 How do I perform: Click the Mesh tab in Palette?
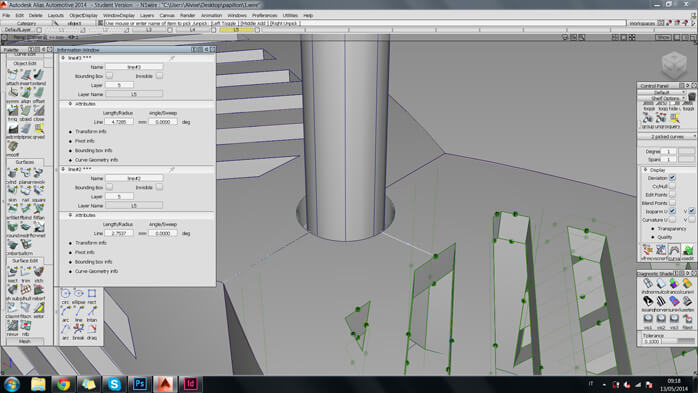(x=25, y=341)
